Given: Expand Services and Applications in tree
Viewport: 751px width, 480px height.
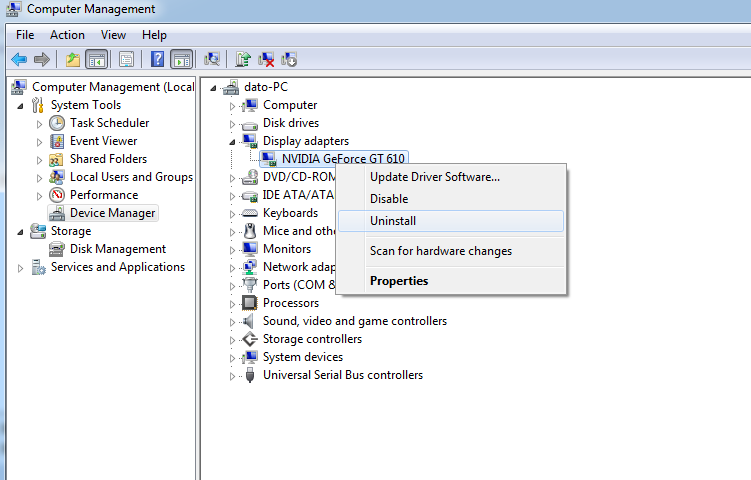Looking at the screenshot, I should pos(21,267).
